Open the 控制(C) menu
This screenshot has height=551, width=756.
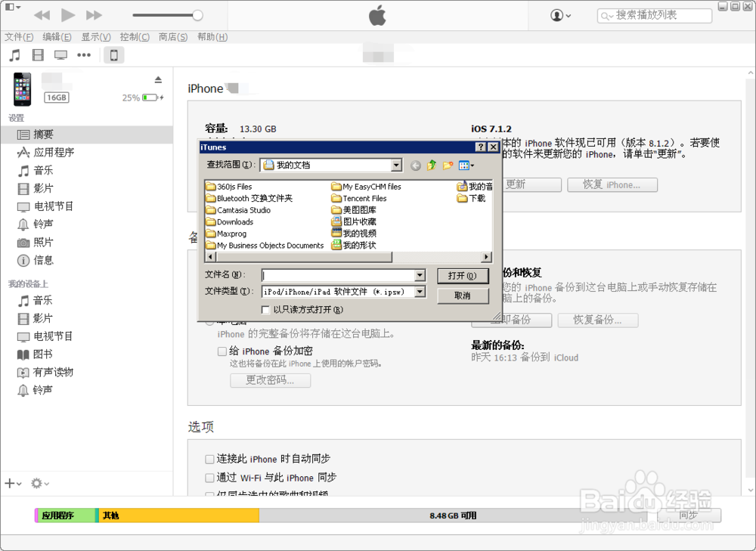(x=135, y=37)
